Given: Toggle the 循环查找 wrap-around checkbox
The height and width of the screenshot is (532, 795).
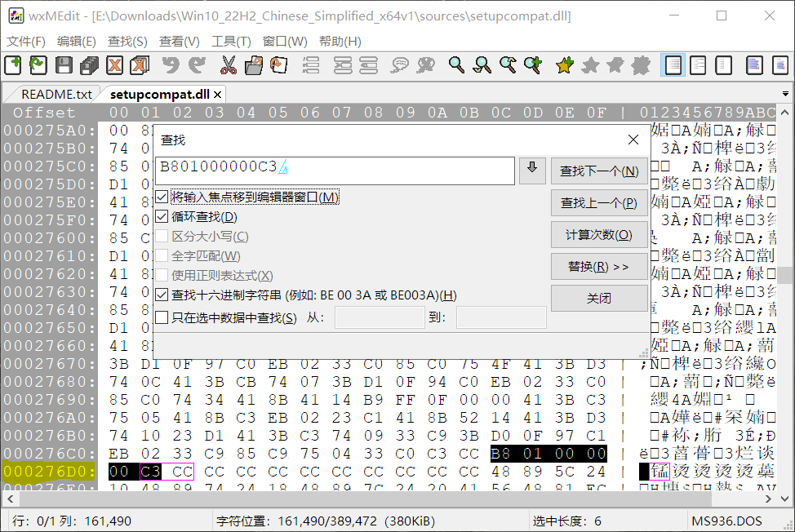Looking at the screenshot, I should (162, 217).
